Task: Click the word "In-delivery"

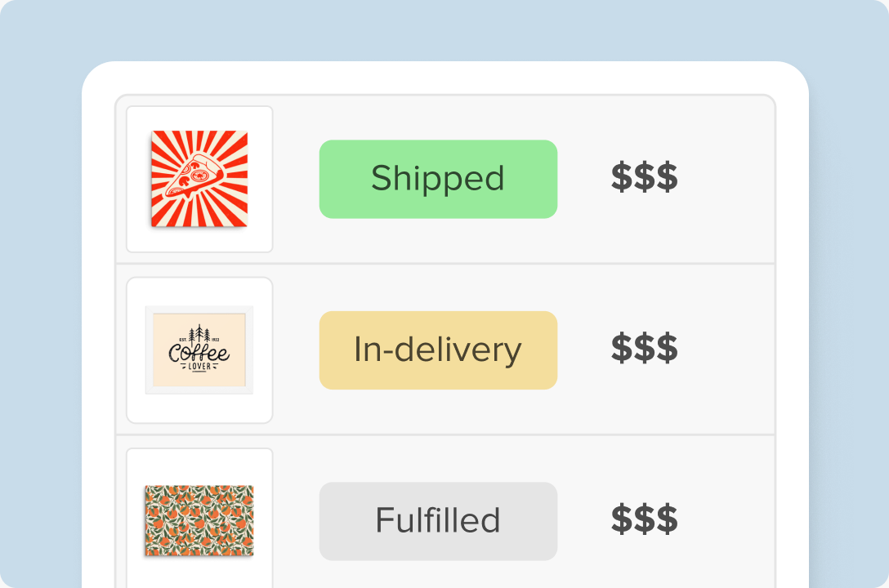Action: (438, 350)
